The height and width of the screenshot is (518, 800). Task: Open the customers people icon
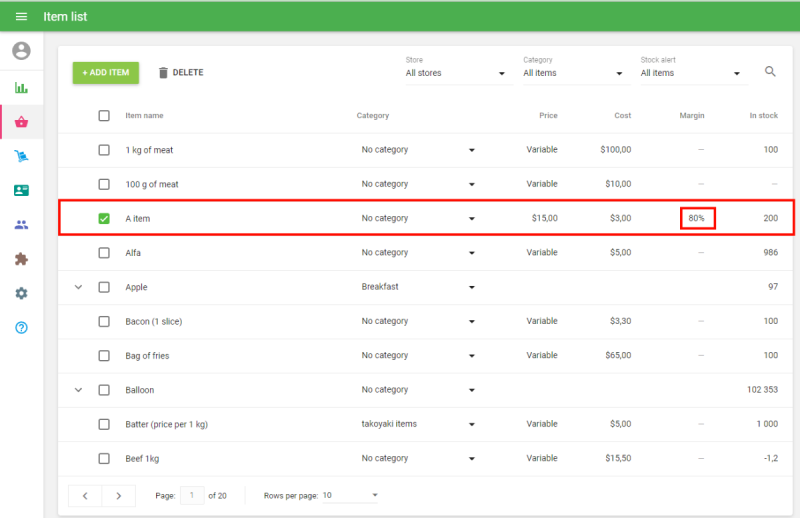[x=21, y=225]
